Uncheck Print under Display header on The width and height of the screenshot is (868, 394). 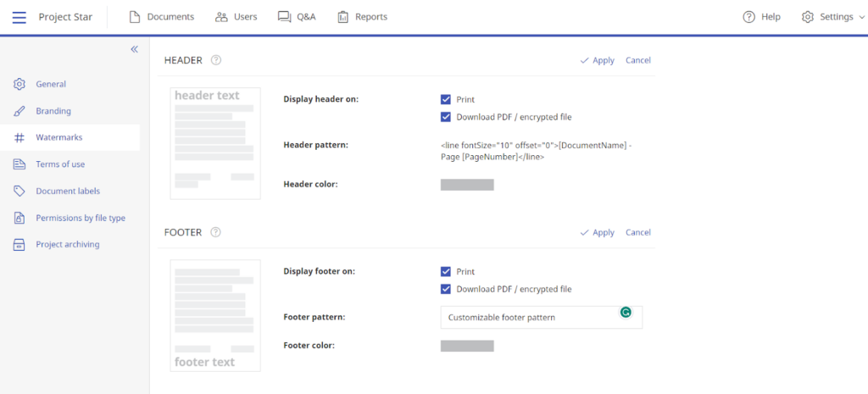point(446,100)
